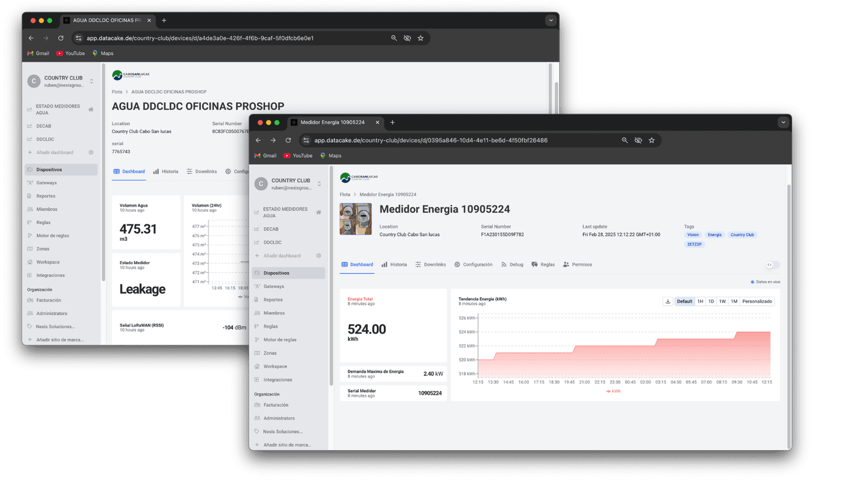Screen dimensions: 868x488
Task: Open YouTube bookmark in front browser window
Action: click(298, 156)
